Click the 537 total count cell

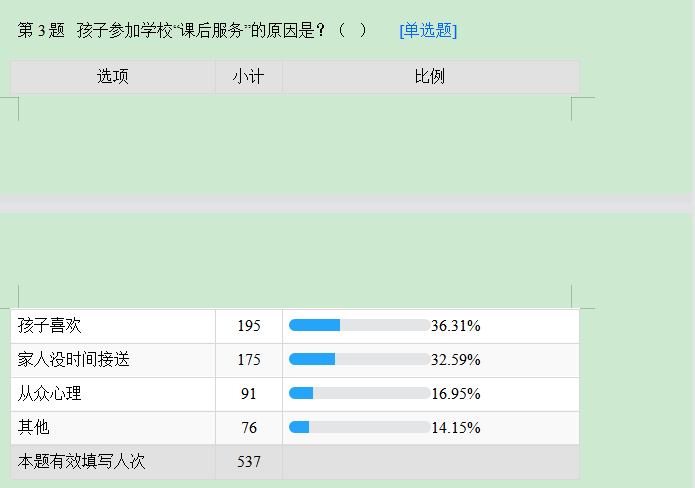(249, 462)
